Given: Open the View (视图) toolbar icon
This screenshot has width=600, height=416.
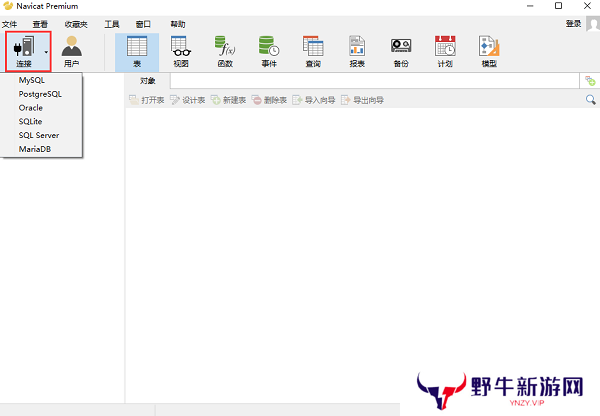Looking at the screenshot, I should coord(181,52).
